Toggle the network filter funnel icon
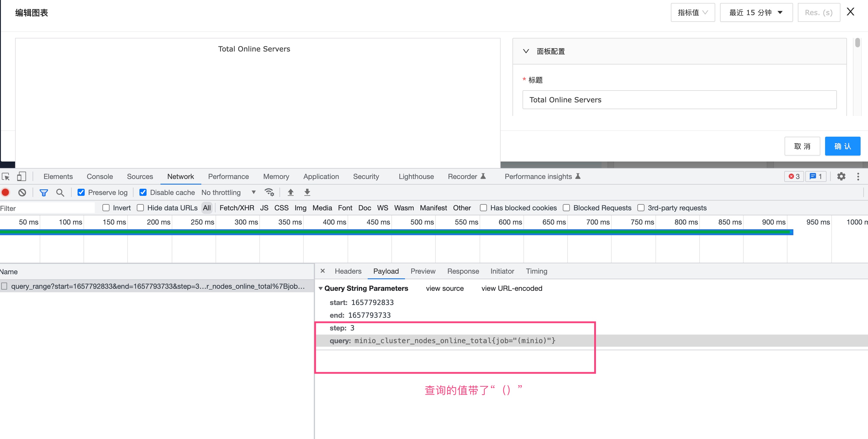The height and width of the screenshot is (439, 868). (x=44, y=193)
